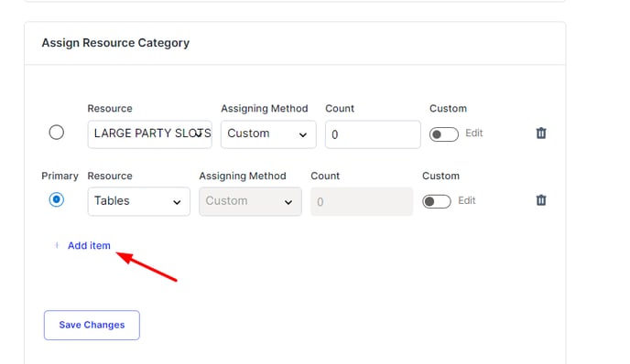Delete the Tables resource row
This screenshot has width=630, height=364.
[x=541, y=200]
